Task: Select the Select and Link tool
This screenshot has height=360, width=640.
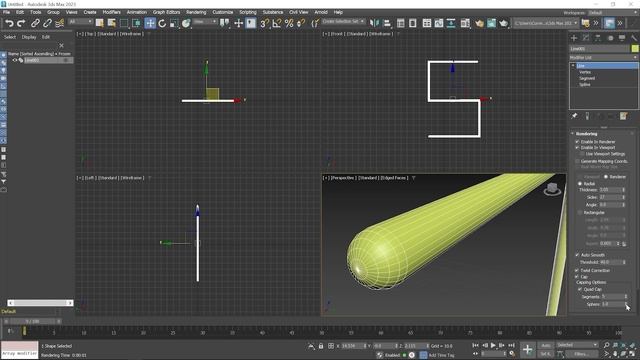Action: (35, 23)
